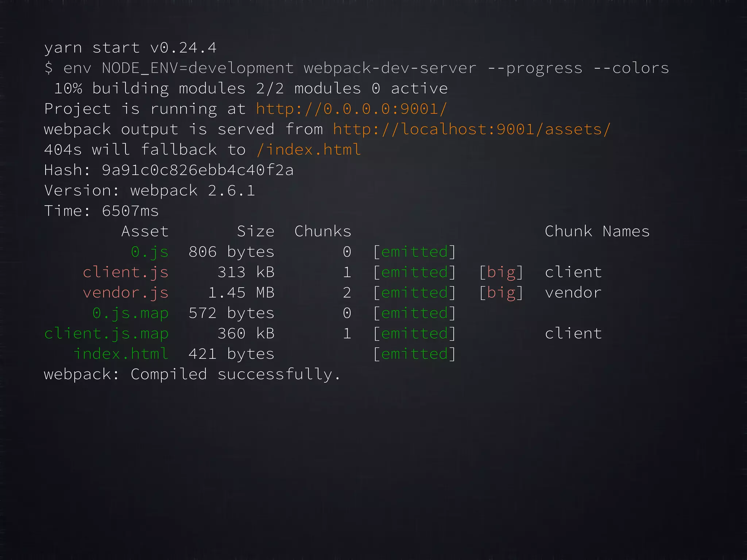The height and width of the screenshot is (560, 747).
Task: Select the 0.js.map asset entry
Action: coord(130,313)
